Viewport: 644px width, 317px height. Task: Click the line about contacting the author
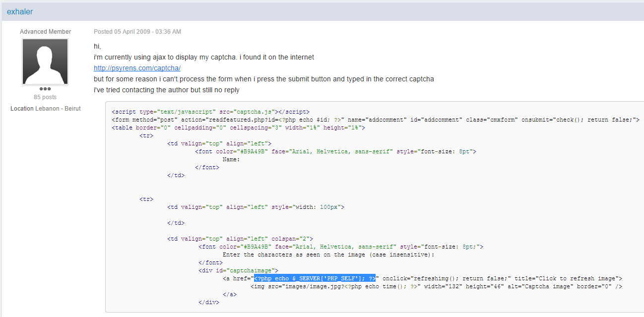pos(167,90)
